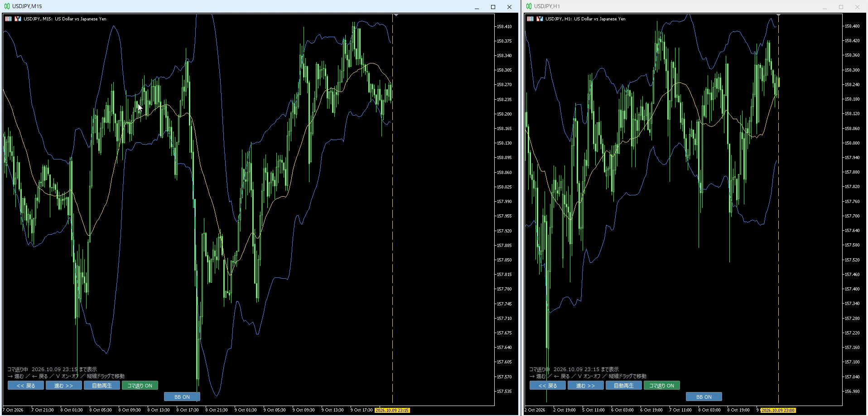Toggle 'コマ送り ON' on H1 chart
The width and height of the screenshot is (868, 416).
[662, 386]
